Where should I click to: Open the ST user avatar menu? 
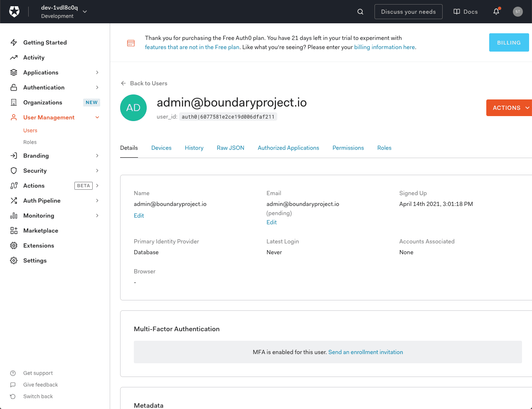click(x=518, y=12)
